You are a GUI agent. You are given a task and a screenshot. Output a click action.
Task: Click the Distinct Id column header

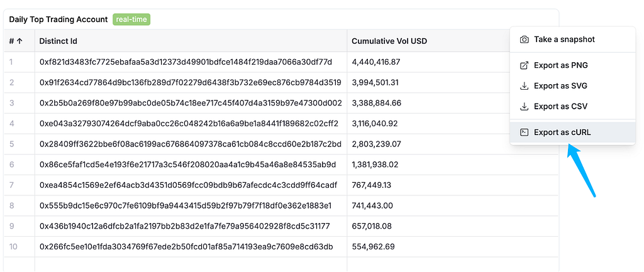58,41
